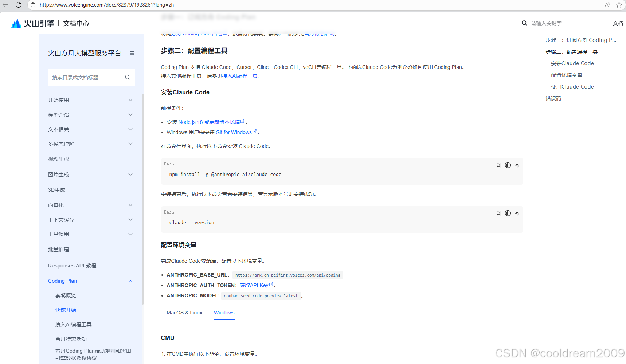This screenshot has height=364, width=626.
Task: Switch to the Windows tab
Action: pyautogui.click(x=224, y=313)
